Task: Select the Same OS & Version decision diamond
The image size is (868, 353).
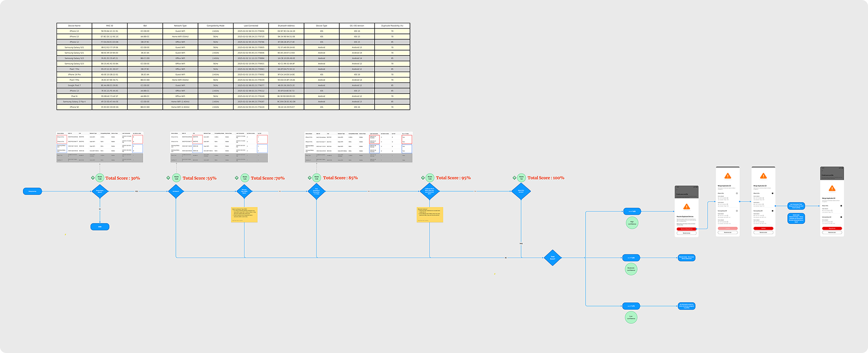Action: pyautogui.click(x=521, y=191)
